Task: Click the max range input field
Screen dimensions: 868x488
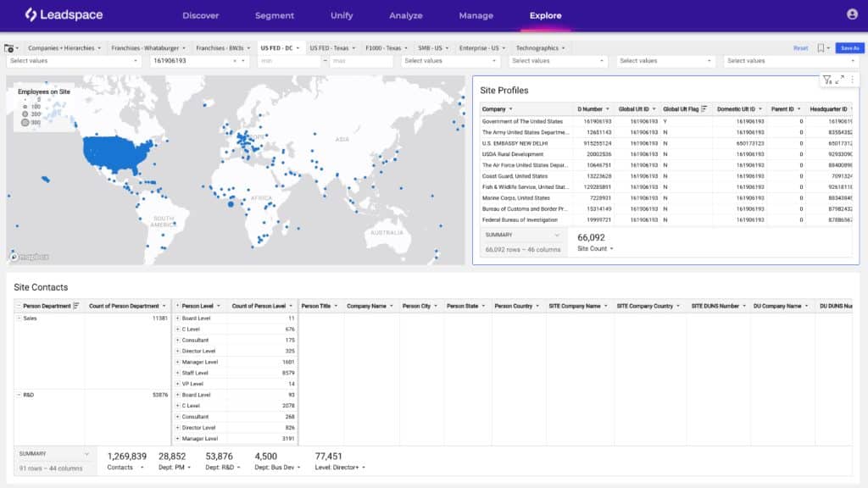Action: click(x=361, y=61)
